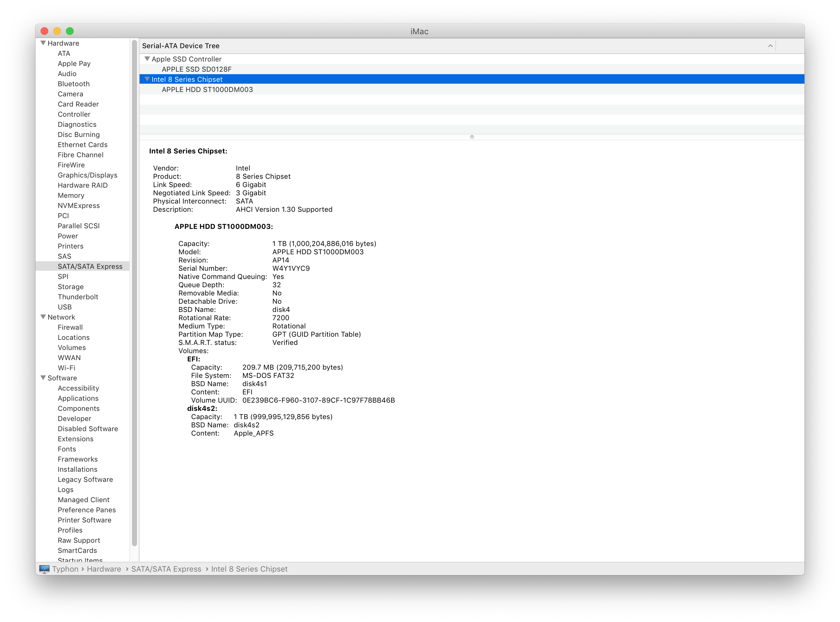Select SAS in the sidebar
840x622 pixels.
(x=64, y=257)
